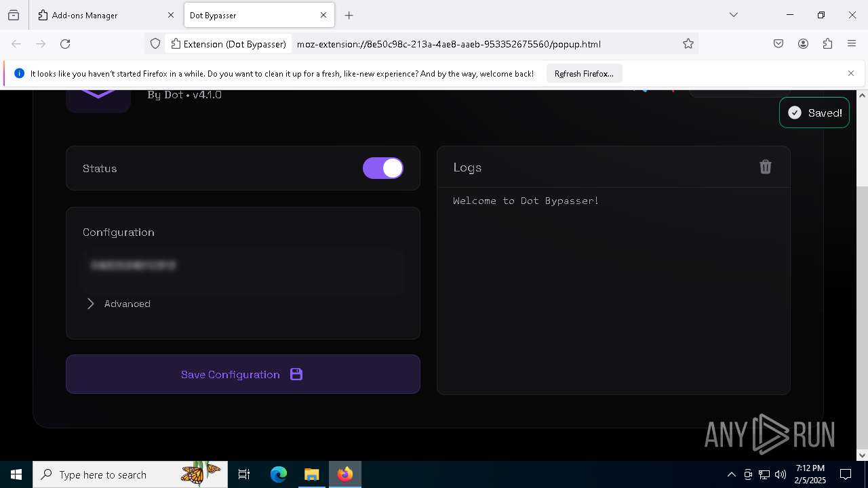The image size is (868, 488).
Task: Launch Microsoft Edge from the taskbar
Action: [279, 474]
